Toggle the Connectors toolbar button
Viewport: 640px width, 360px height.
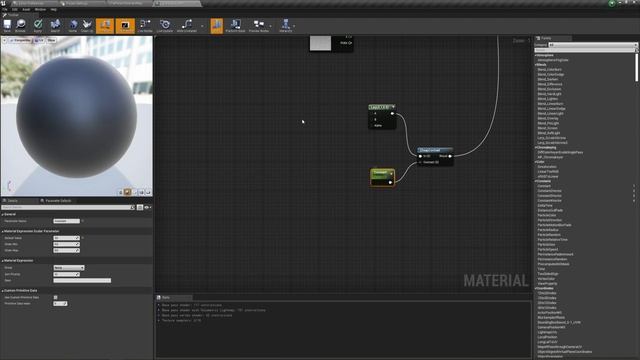(105, 26)
